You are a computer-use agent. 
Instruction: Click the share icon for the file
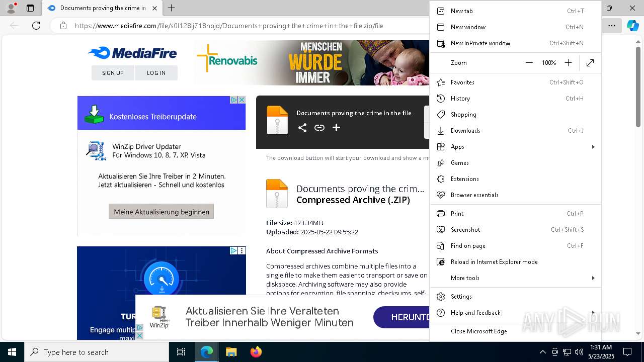(302, 128)
